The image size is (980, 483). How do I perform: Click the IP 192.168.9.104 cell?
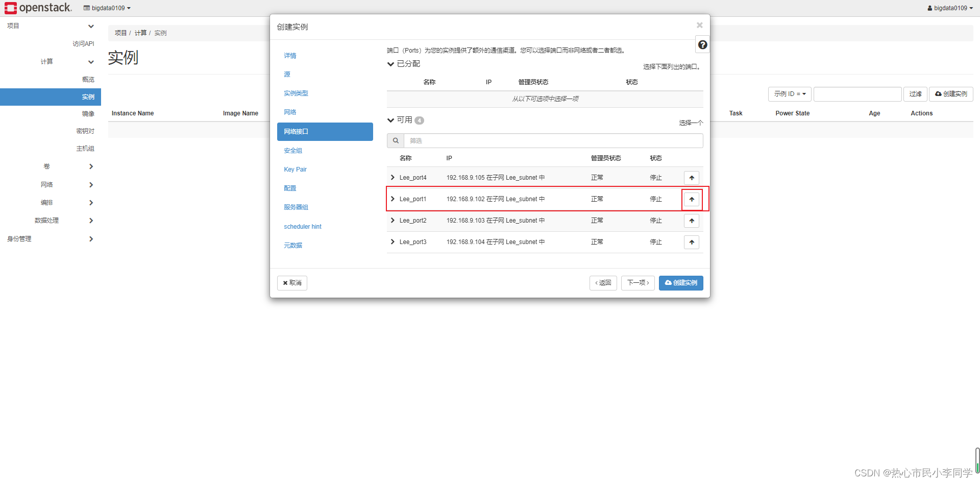tap(495, 242)
